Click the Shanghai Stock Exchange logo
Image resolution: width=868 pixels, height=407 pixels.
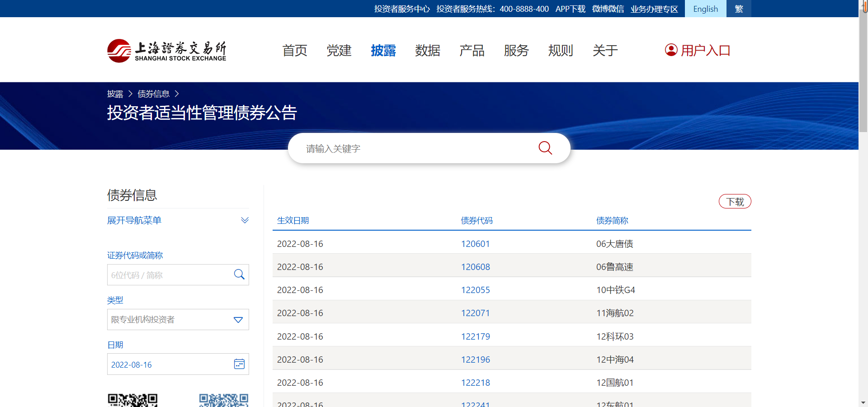coord(167,51)
